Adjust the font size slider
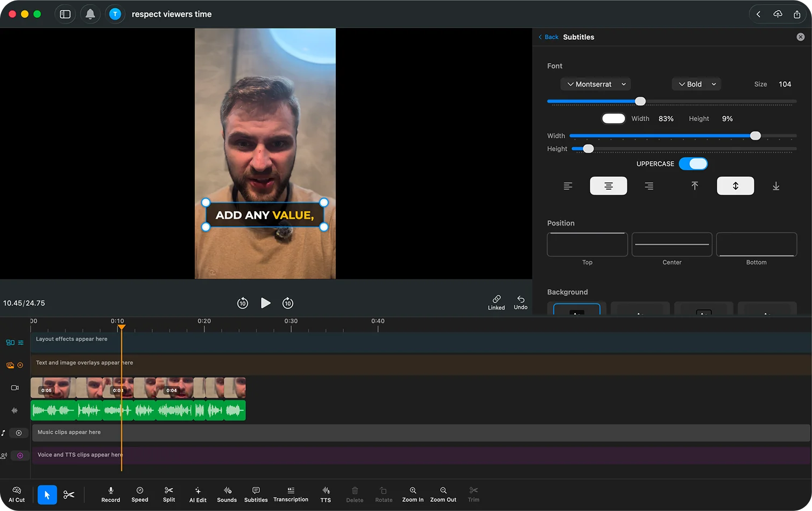Viewport: 812px width, 511px height. pos(640,101)
